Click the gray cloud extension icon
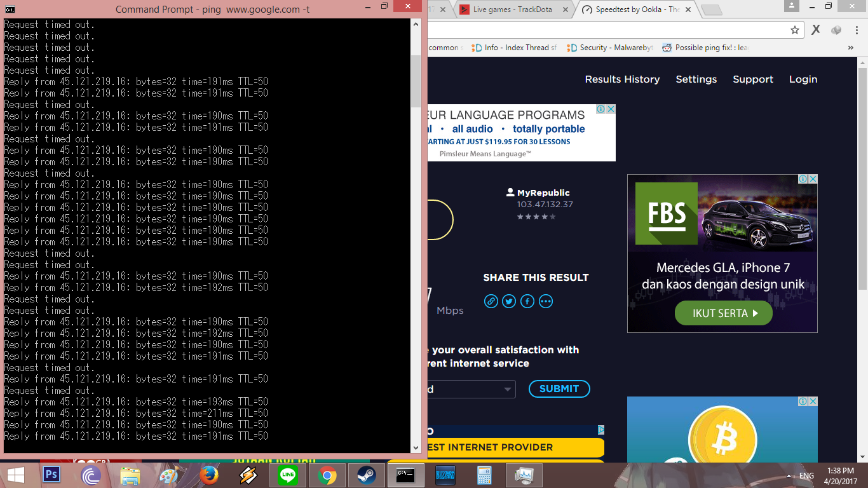Screen dimensions: 868x488 [x=836, y=30]
